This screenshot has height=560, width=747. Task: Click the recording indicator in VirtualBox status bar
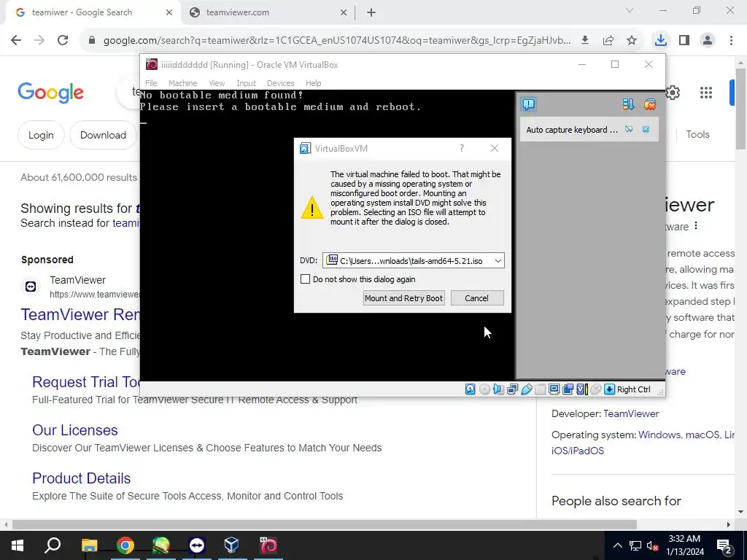(568, 389)
